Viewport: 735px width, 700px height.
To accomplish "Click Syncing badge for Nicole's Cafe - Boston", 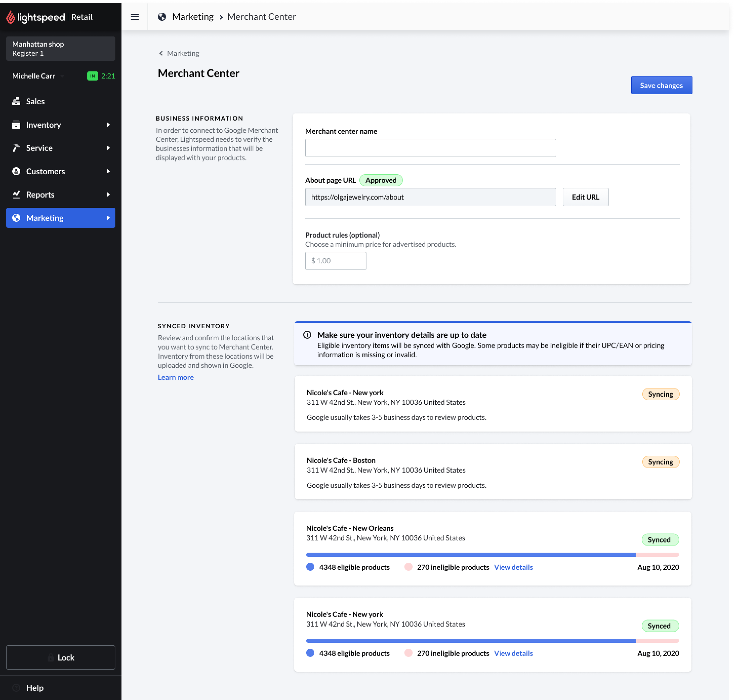I will point(660,462).
